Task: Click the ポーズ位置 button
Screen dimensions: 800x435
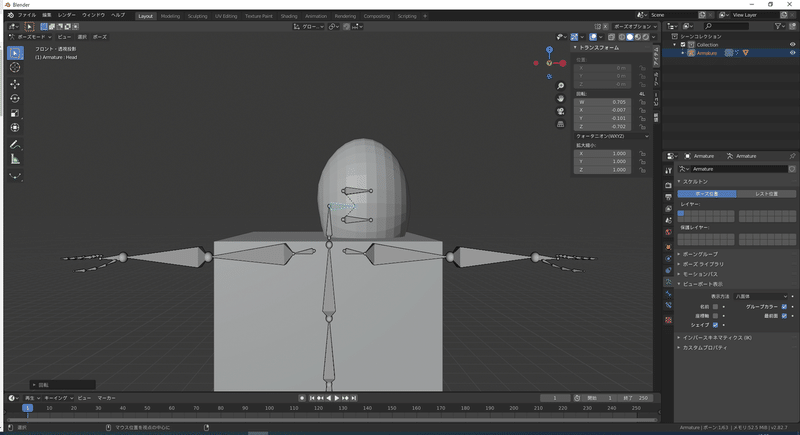Action: (707, 194)
